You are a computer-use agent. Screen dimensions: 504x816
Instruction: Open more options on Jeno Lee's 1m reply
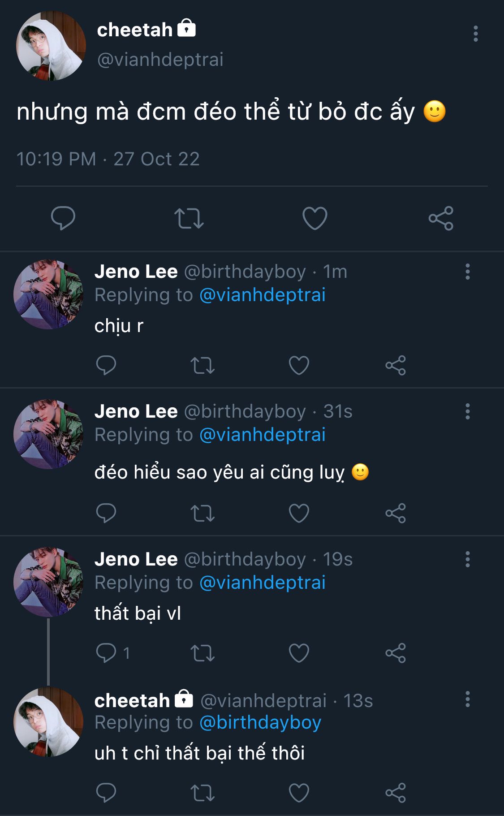468,272
